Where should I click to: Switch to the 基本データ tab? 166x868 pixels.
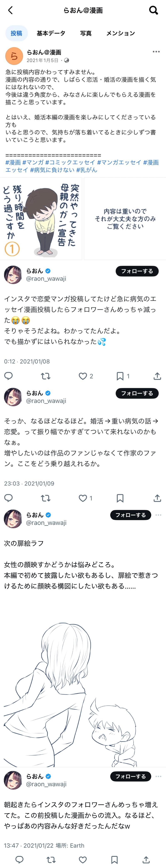coord(51,33)
